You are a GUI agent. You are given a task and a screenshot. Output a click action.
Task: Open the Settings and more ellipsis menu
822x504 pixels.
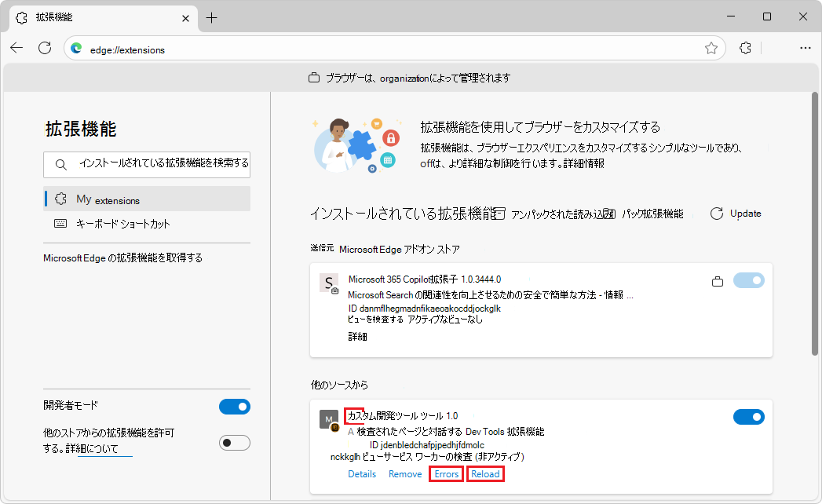coord(806,48)
